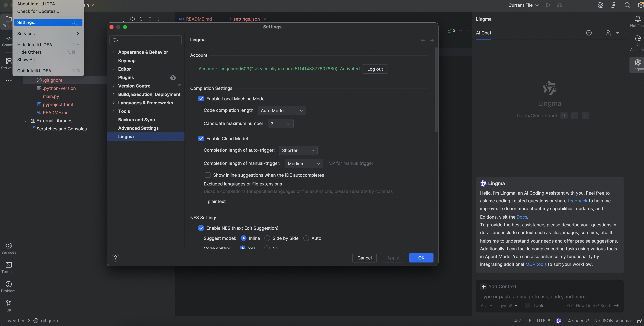Viewport: 644px width, 326px height.
Task: Switch to the AI Chat tab
Action: point(484,33)
